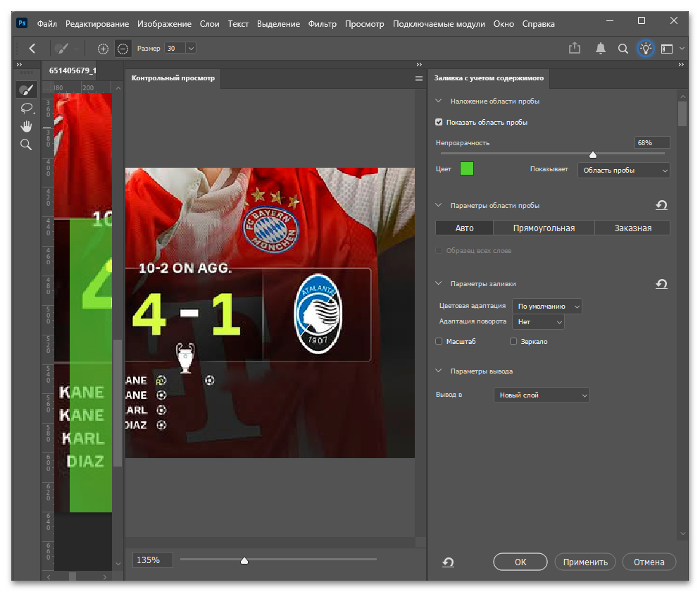
Task: Select the Sampling Brush tool in left toolbar
Action: tap(26, 90)
